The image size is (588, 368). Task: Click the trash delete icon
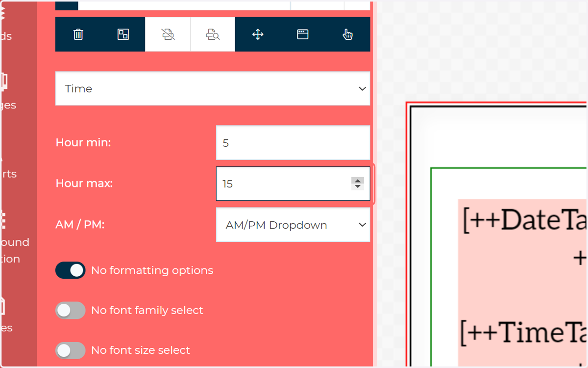(x=78, y=34)
